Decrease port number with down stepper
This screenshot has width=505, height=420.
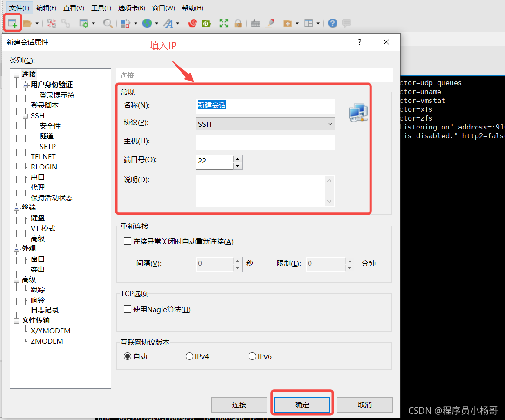click(238, 166)
